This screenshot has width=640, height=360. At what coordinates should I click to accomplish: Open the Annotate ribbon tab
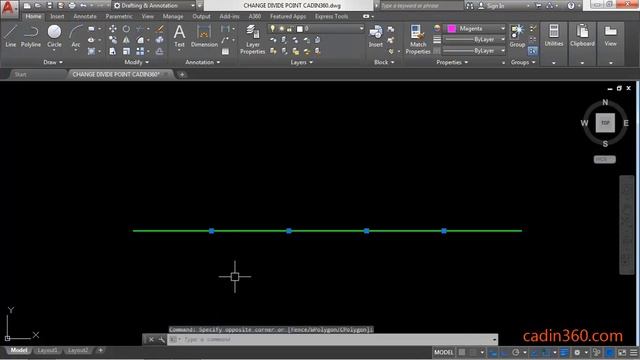click(x=85, y=16)
